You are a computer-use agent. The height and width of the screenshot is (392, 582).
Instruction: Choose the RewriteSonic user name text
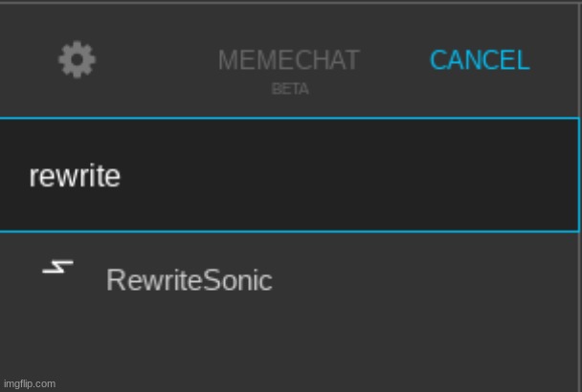click(190, 280)
